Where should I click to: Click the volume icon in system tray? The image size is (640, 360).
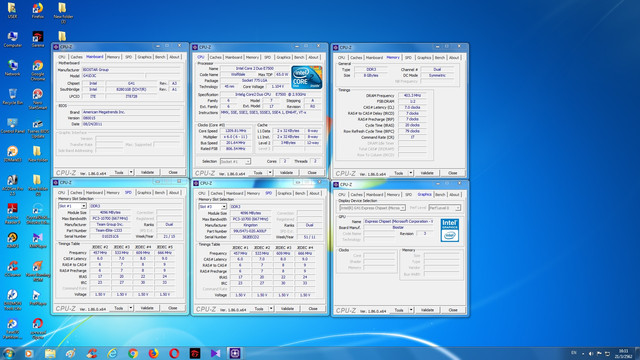[x=591, y=353]
